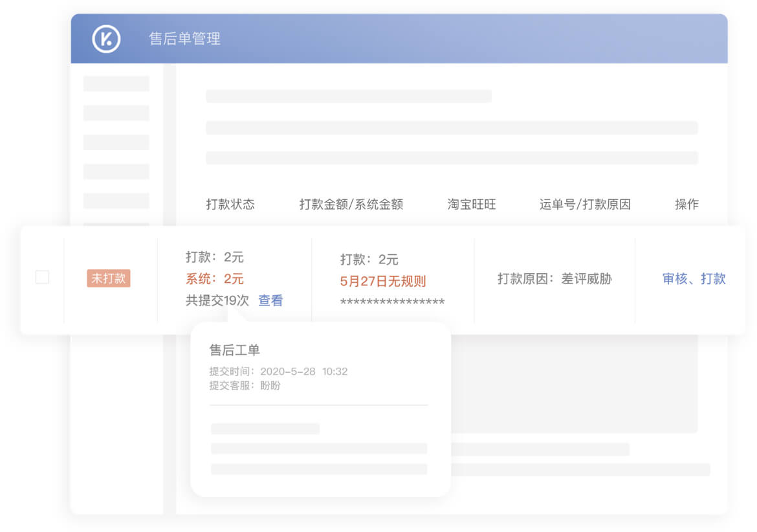Viewport: 757px width, 532px height.
Task: Click the 淘宝旺旺 column header
Action: point(472,205)
